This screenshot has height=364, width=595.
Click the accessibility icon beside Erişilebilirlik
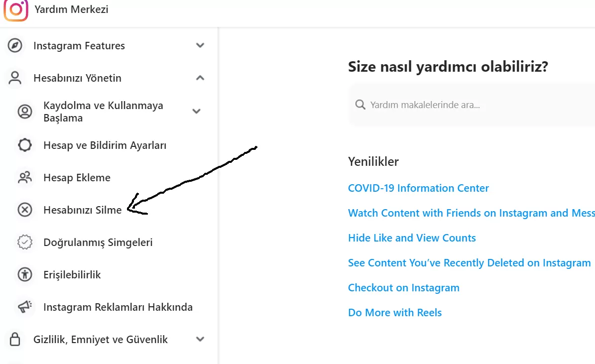click(x=25, y=274)
